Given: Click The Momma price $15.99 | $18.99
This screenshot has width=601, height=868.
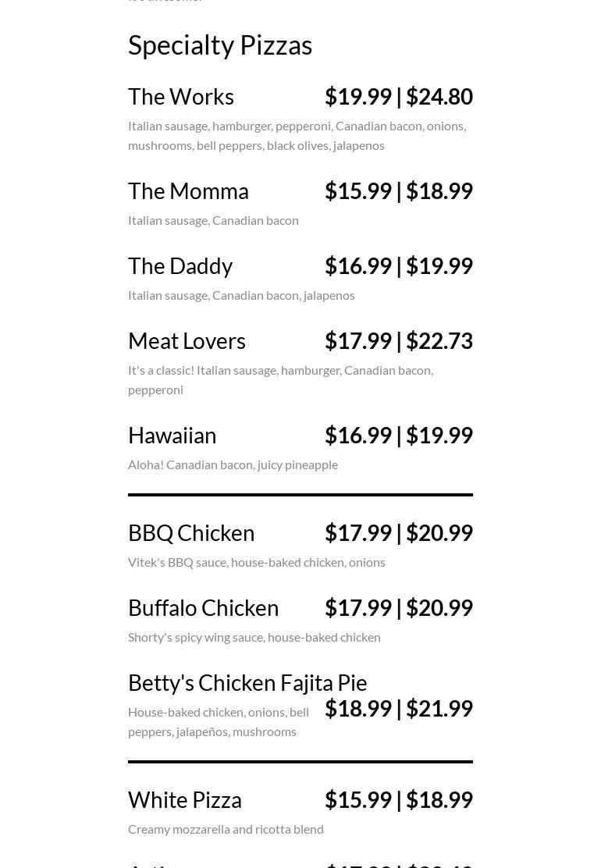Looking at the screenshot, I should tap(398, 191).
